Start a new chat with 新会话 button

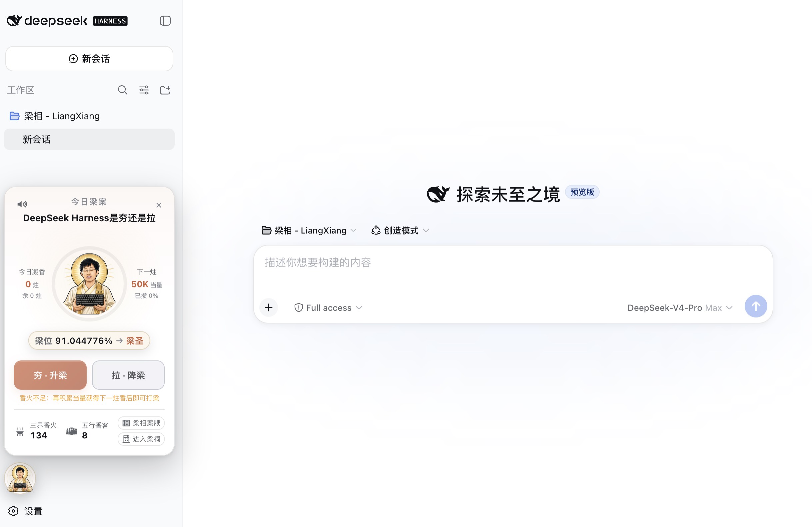point(89,59)
